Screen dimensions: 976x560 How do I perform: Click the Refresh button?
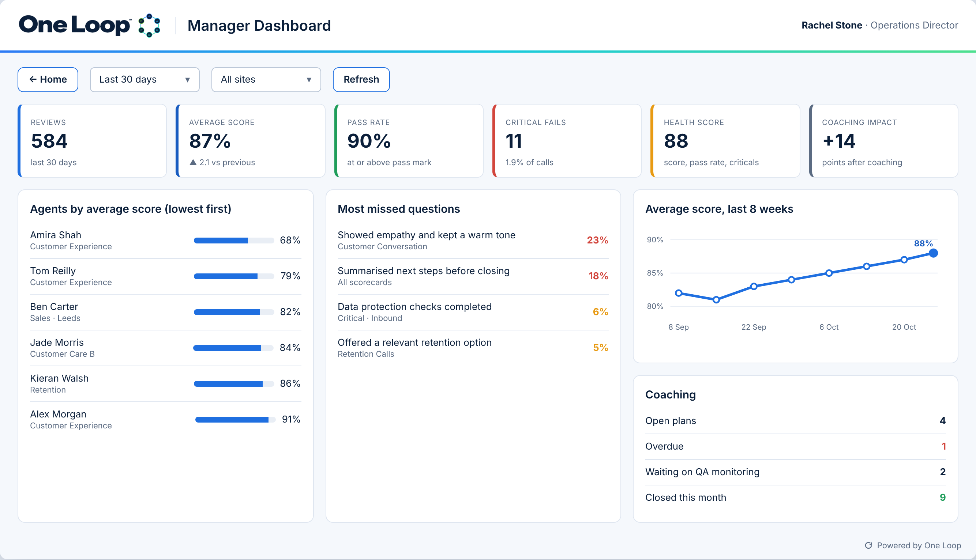(x=361, y=80)
